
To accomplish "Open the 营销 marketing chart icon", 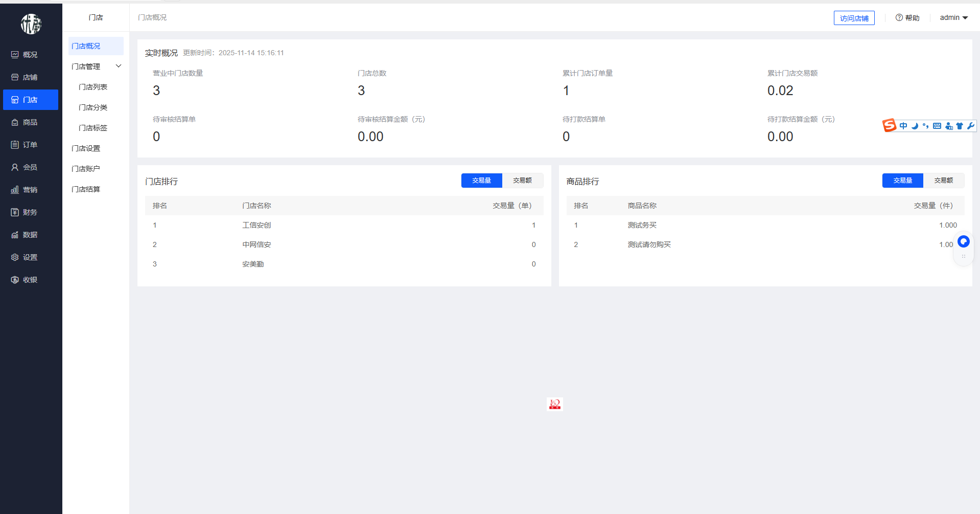I will click(x=15, y=190).
